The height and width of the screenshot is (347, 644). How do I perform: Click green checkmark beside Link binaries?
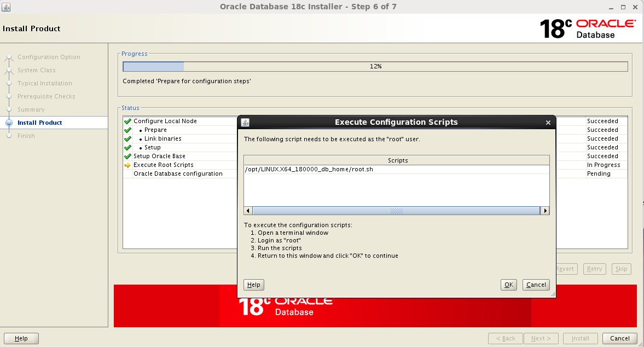[127, 139]
